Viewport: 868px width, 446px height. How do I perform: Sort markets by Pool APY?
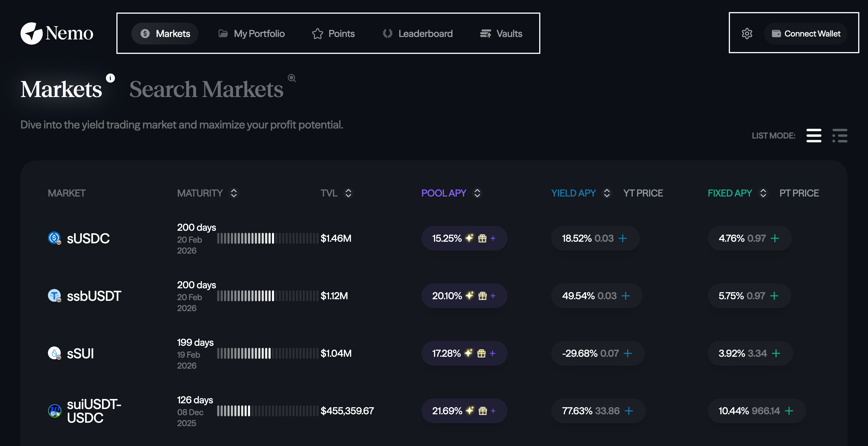(x=477, y=193)
